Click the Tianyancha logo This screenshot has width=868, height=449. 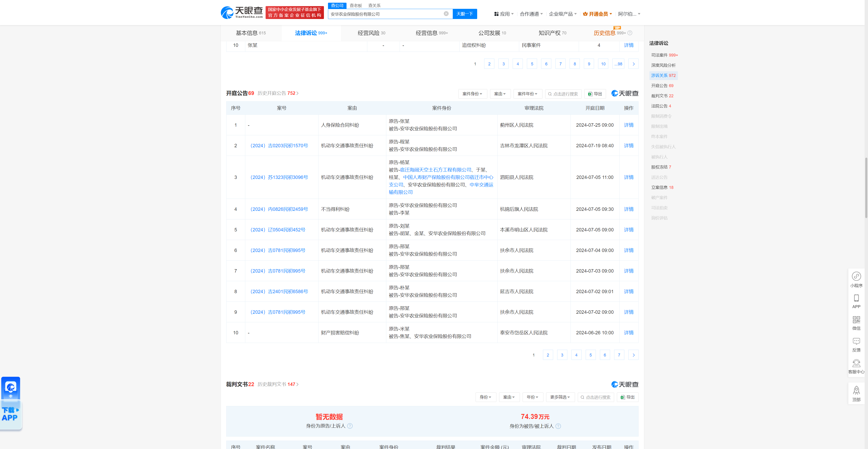click(242, 12)
